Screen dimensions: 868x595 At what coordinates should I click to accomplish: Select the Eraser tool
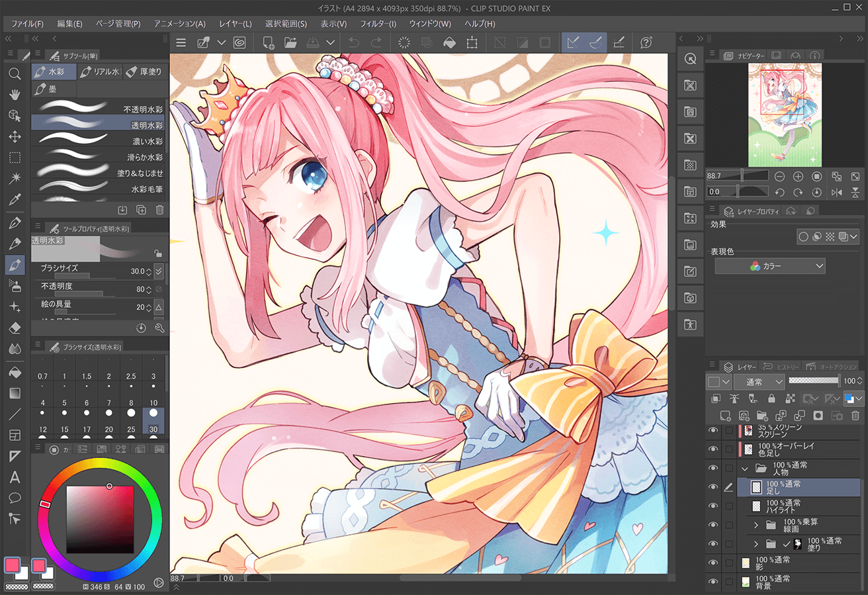pyautogui.click(x=15, y=328)
